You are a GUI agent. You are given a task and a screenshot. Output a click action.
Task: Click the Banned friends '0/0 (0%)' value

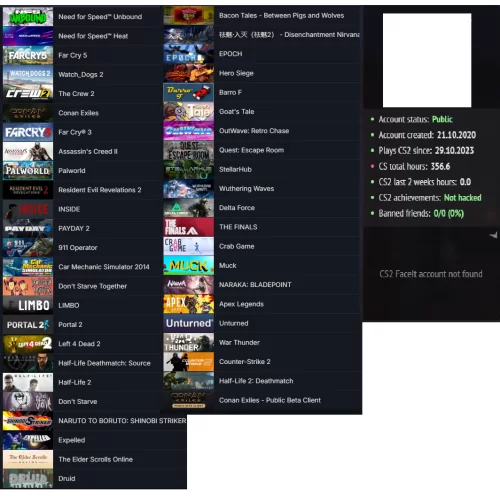(x=449, y=213)
